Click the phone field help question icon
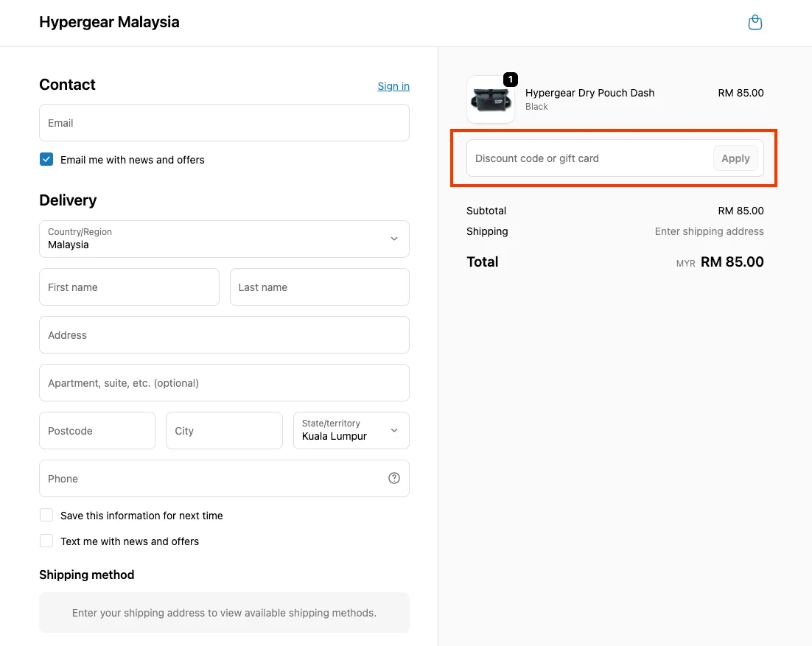The width and height of the screenshot is (812, 646). tap(394, 478)
